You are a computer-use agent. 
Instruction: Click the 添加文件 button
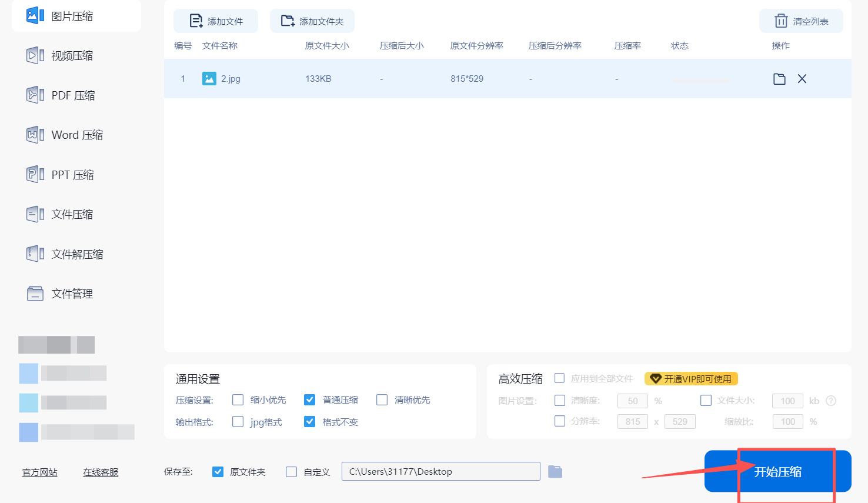216,21
